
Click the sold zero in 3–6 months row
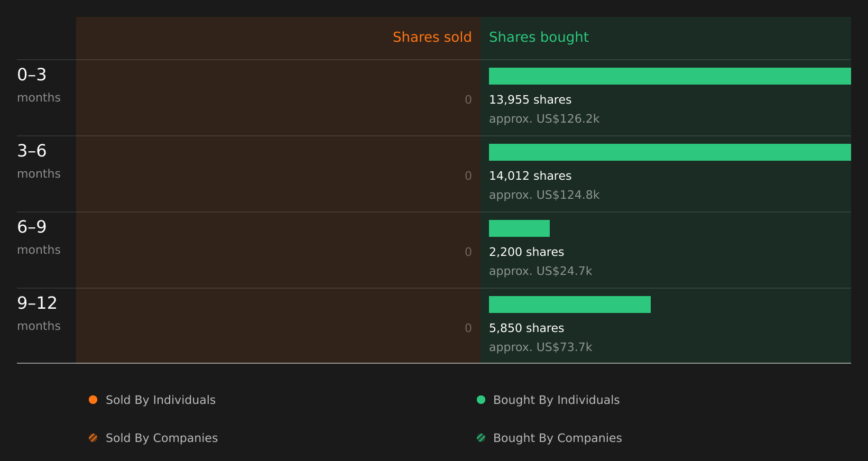point(468,176)
